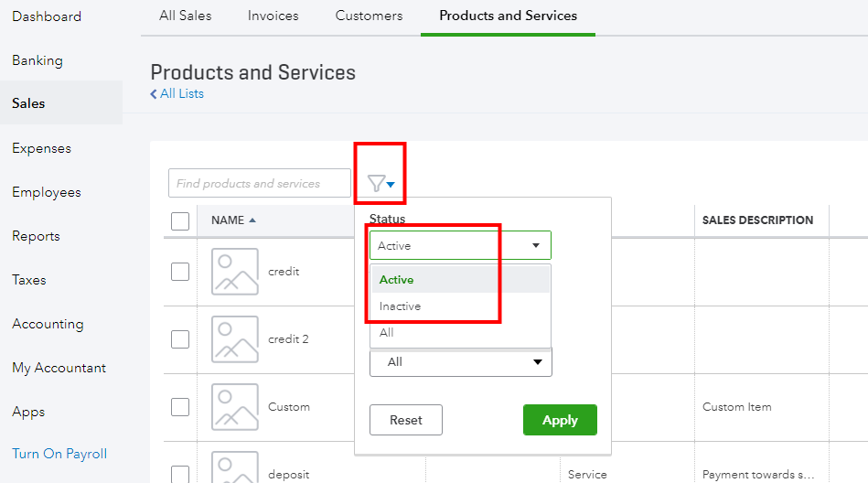This screenshot has height=483, width=868.
Task: Open the Turn On Payroll link
Action: click(59, 454)
